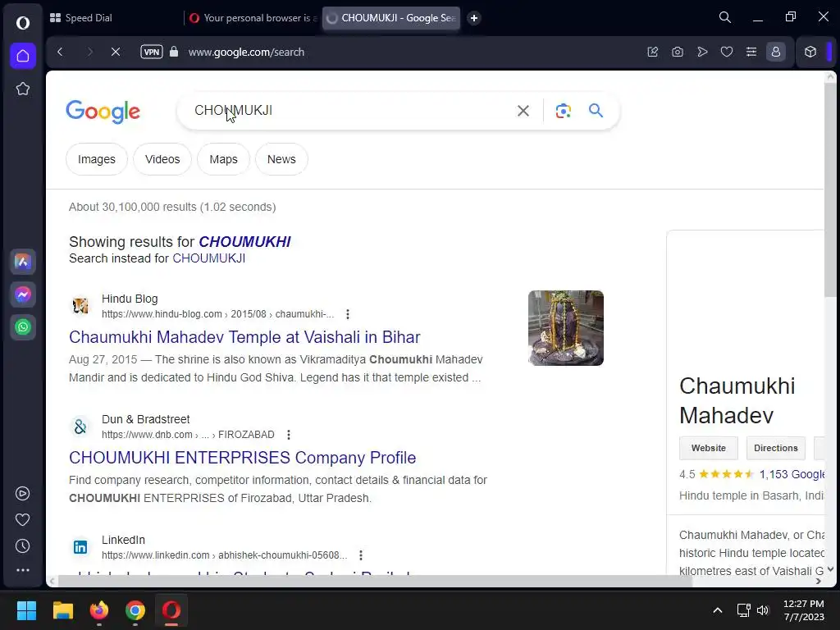This screenshot has height=630, width=840.
Task: Submit search with magnifier button
Action: coord(596,111)
